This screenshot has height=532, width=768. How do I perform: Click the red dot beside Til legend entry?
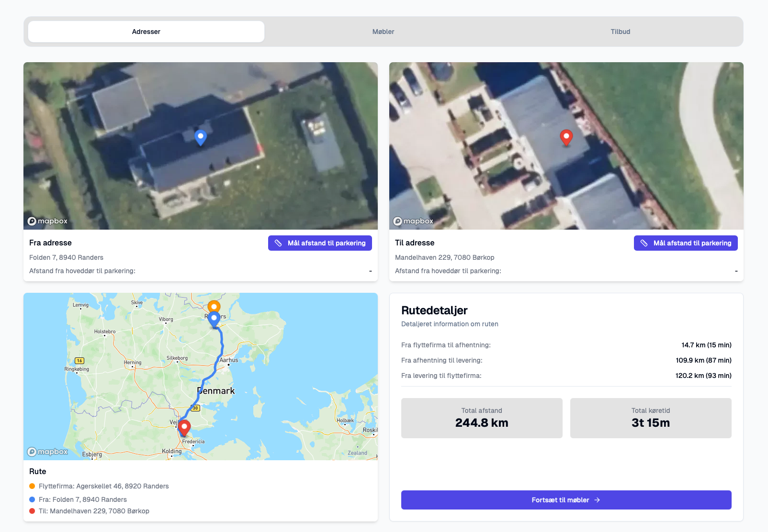click(32, 511)
